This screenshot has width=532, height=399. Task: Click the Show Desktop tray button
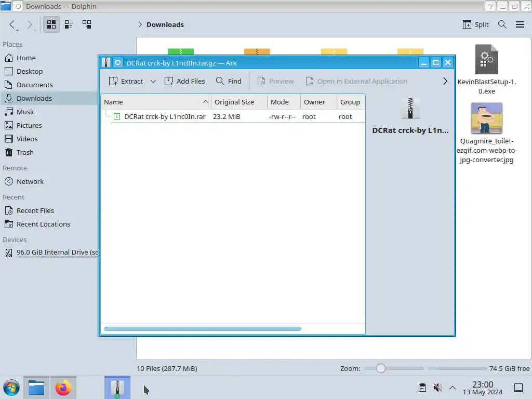(x=518, y=388)
